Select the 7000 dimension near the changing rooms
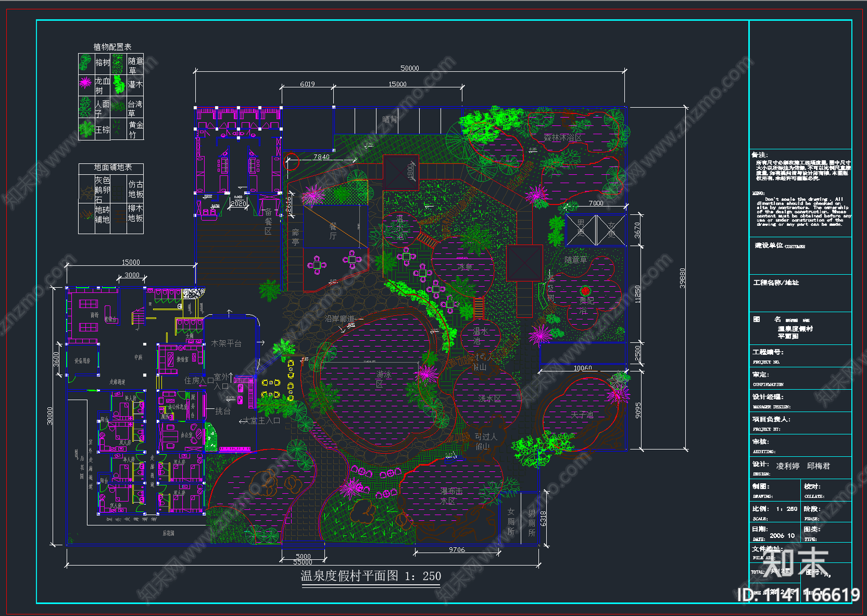 click(x=596, y=203)
